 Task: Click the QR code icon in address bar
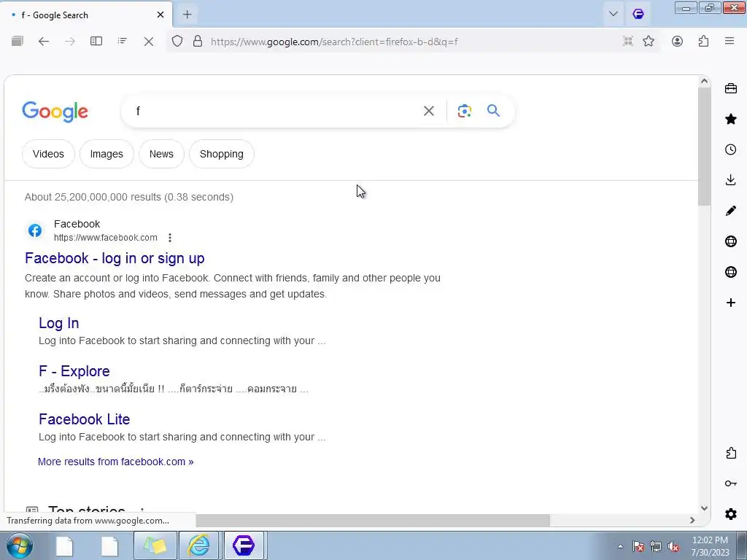628,42
